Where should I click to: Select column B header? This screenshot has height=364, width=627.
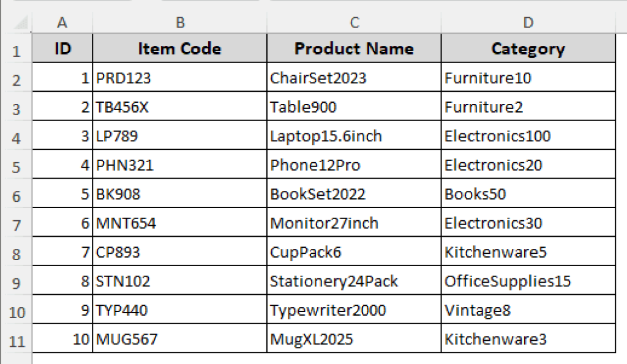(x=179, y=23)
